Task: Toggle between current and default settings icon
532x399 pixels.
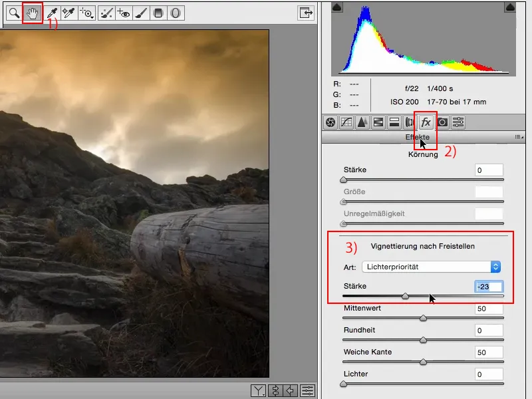Action: pyautogui.click(x=307, y=391)
